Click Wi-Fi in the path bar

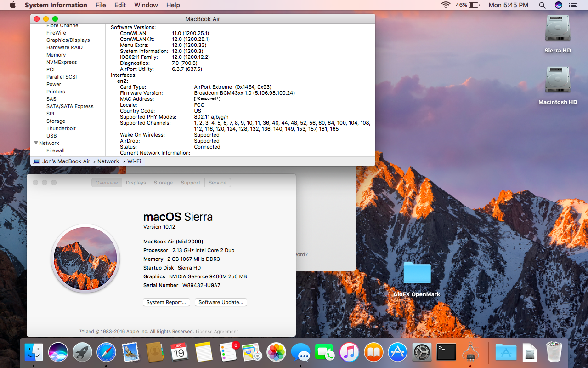[x=134, y=161]
